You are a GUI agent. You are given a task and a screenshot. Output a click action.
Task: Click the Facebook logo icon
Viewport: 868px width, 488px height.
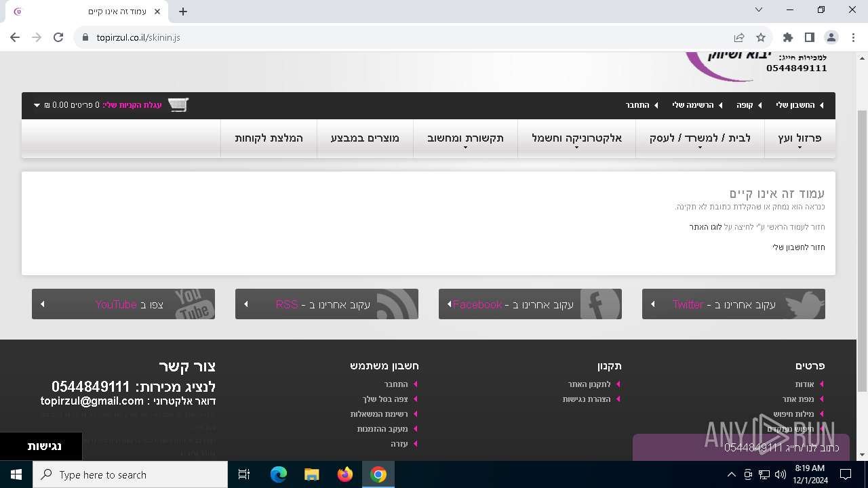tap(600, 304)
